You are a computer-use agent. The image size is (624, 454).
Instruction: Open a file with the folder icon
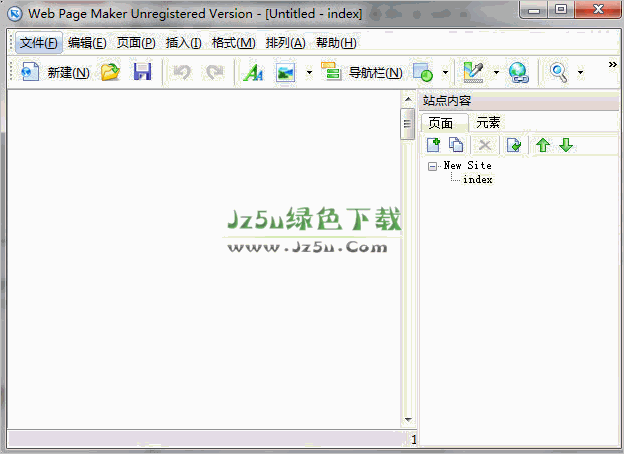point(110,72)
